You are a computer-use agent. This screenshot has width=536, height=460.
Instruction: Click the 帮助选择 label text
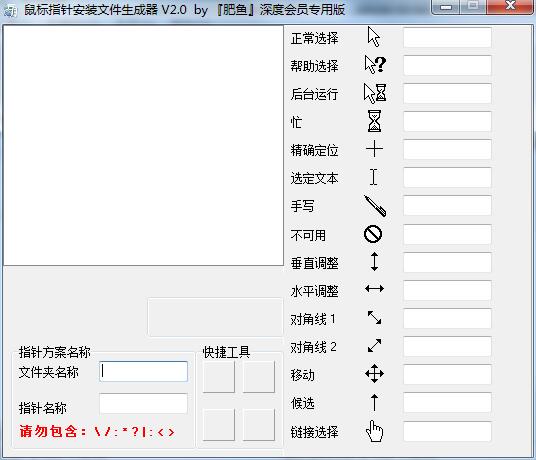click(314, 66)
